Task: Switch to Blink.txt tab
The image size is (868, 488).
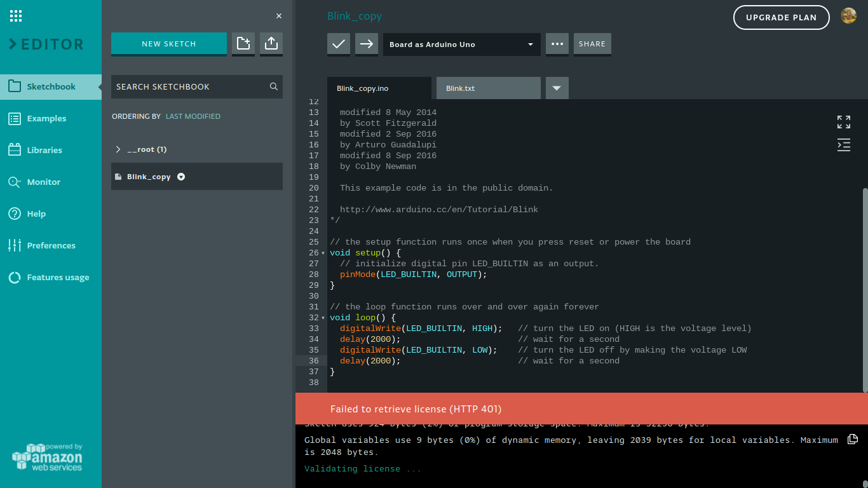Action: (489, 88)
